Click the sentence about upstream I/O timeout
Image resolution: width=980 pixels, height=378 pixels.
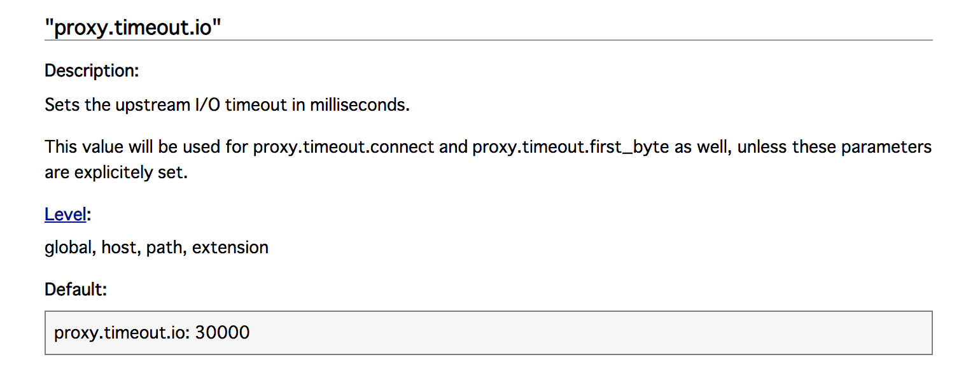pyautogui.click(x=227, y=104)
